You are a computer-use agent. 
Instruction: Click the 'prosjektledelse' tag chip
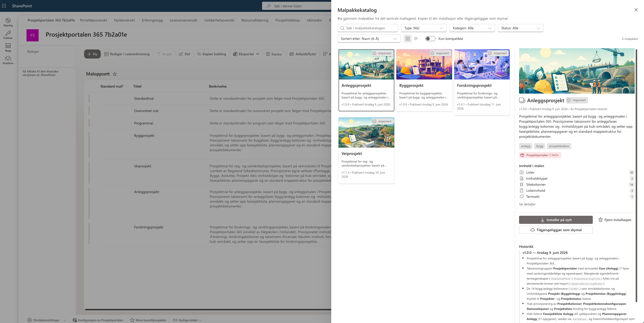click(x=559, y=146)
